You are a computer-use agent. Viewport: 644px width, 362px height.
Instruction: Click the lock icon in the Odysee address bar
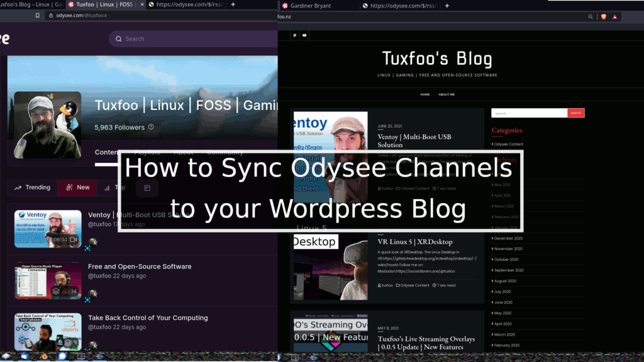coord(51,16)
